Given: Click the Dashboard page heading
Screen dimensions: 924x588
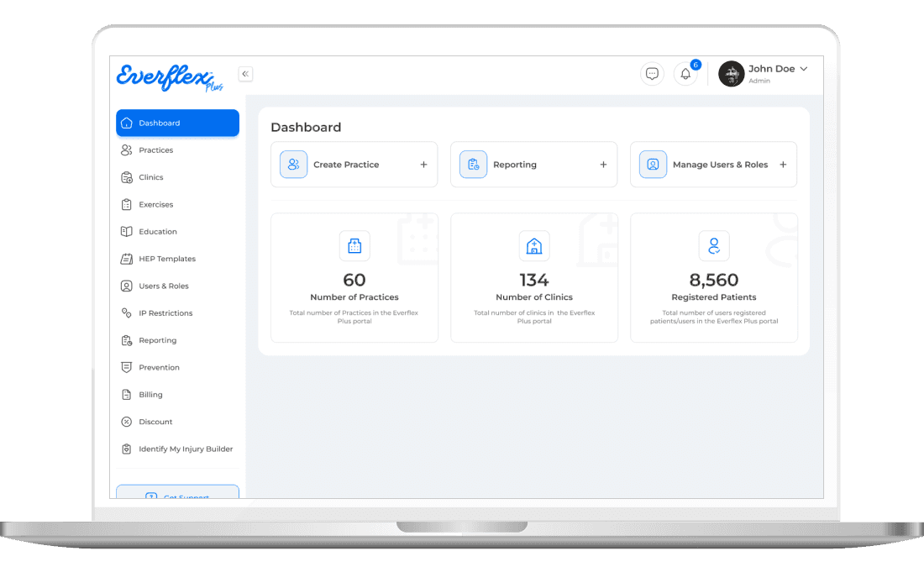Looking at the screenshot, I should click(x=306, y=128).
